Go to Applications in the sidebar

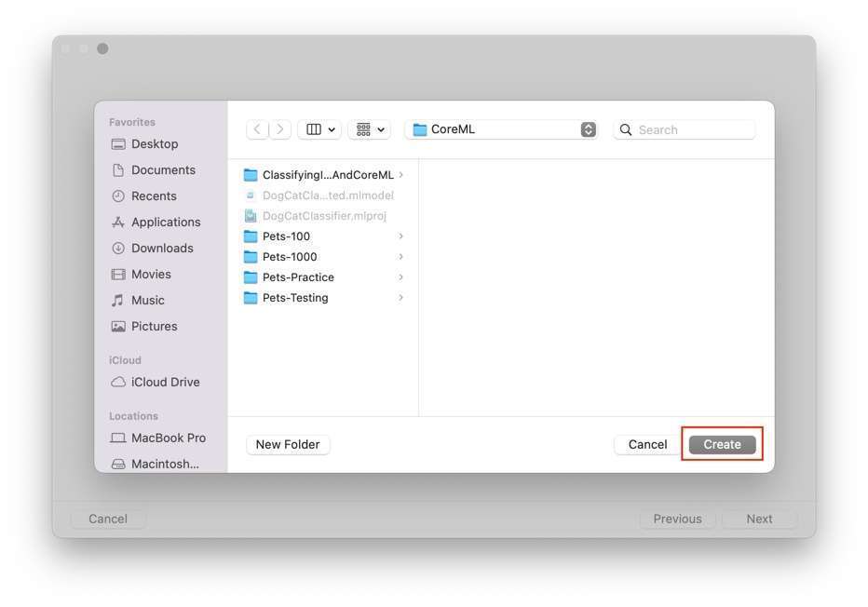point(166,223)
